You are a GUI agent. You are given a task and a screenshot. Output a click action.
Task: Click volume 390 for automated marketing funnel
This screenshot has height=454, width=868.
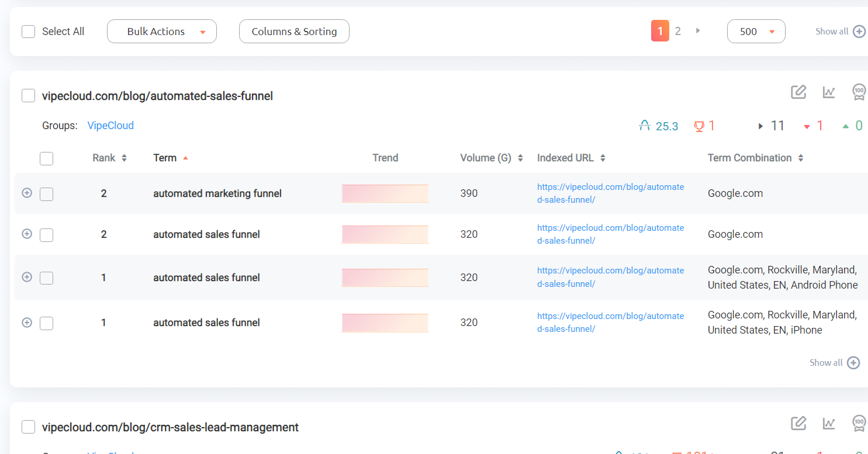coord(469,193)
